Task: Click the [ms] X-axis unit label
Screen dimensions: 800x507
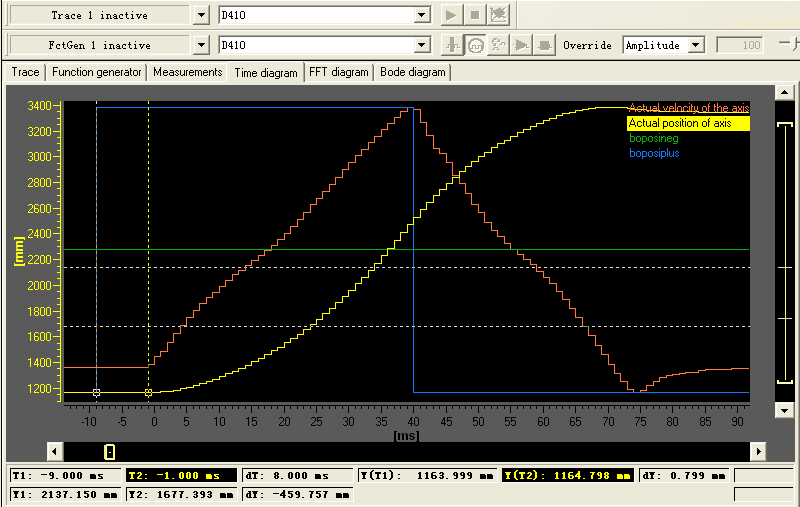Action: [406, 436]
